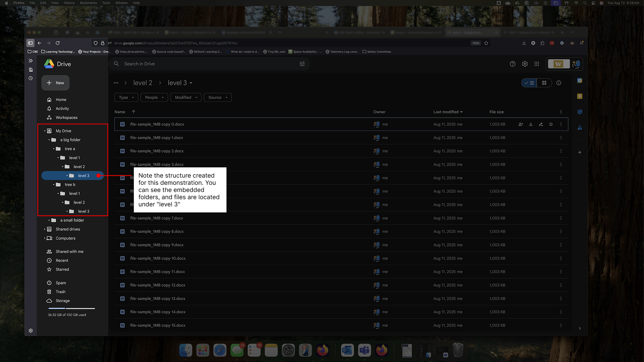This screenshot has height=362, width=644.
Task: Open the Bookmarks menu in the menu bar
Action: 88,3
